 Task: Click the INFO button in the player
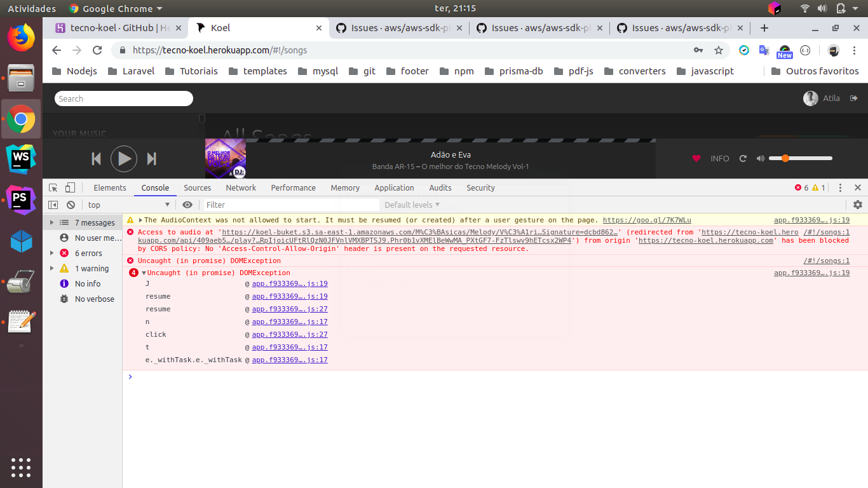point(720,159)
